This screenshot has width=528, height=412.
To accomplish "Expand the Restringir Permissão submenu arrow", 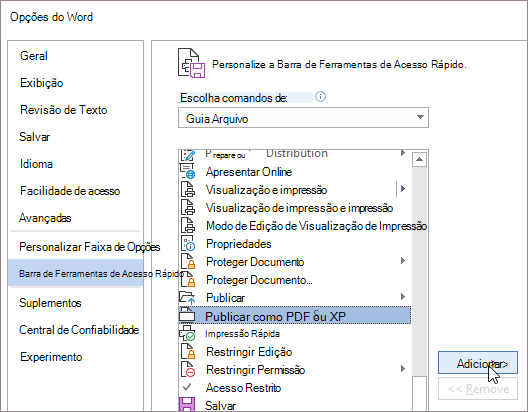I will coord(403,369).
